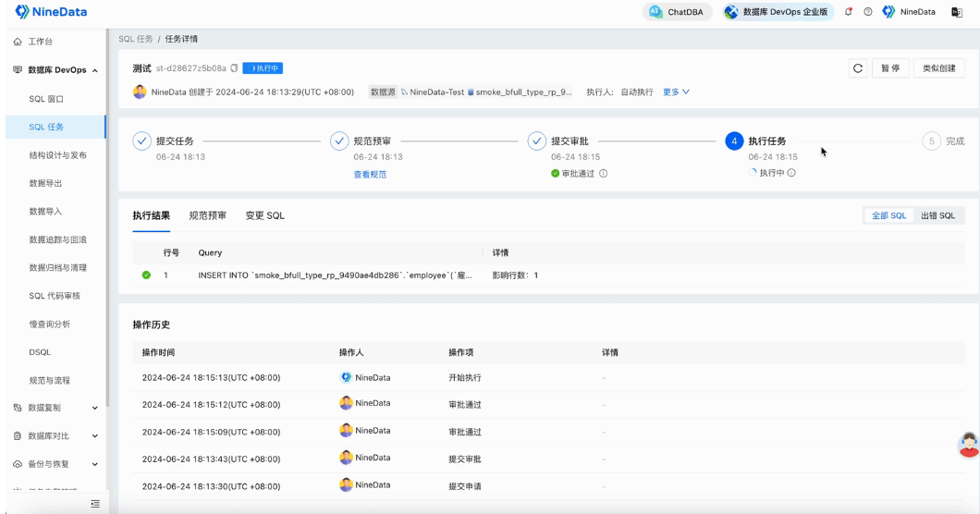The width and height of the screenshot is (980, 514).
Task: Open 规范与流程 in sidebar
Action: tap(49, 380)
